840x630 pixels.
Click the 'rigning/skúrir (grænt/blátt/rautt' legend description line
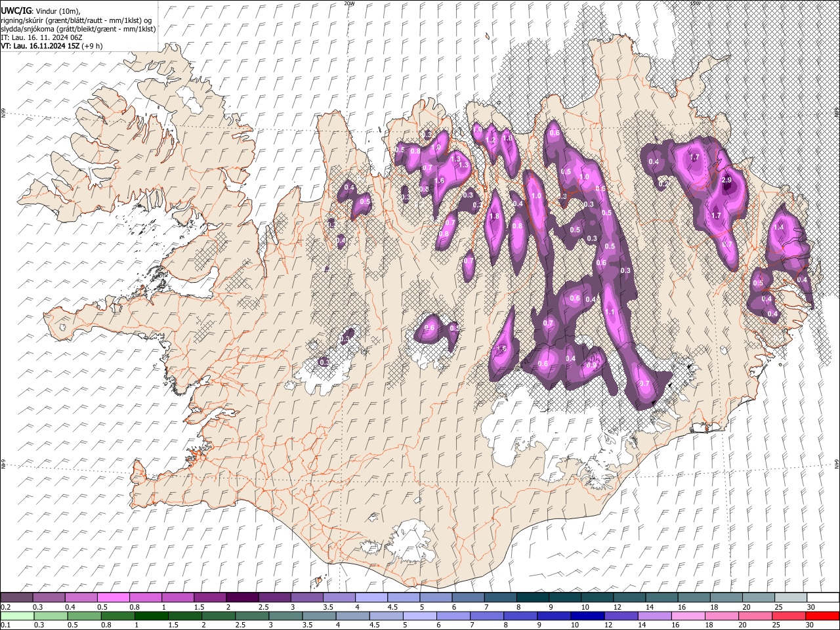click(76, 20)
